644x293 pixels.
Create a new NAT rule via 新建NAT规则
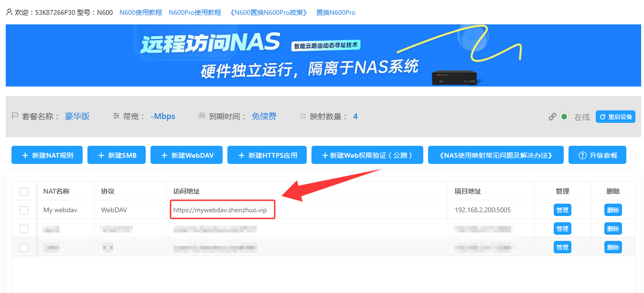point(47,155)
